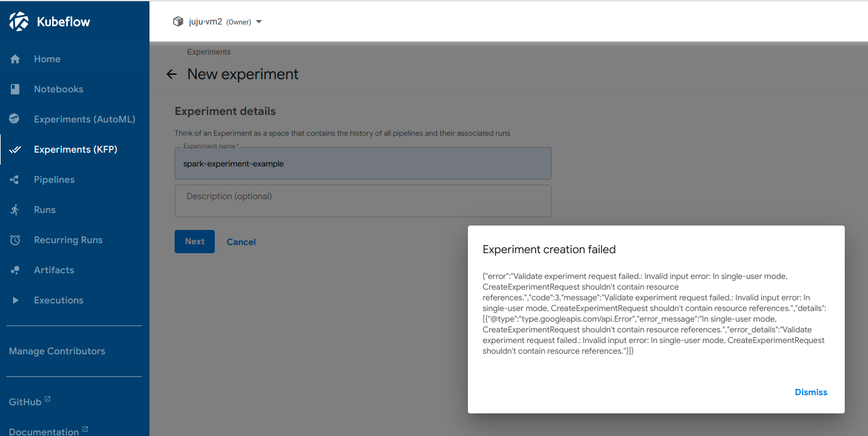Click the Cancel link
The width and height of the screenshot is (868, 436).
click(241, 241)
